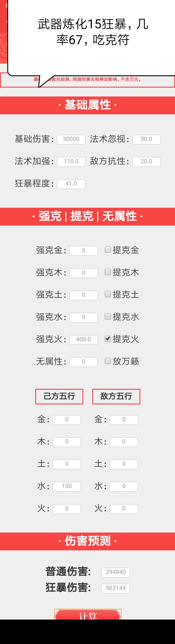Click the 强克金 input box
The image size is (175, 644).
pyautogui.click(x=84, y=250)
